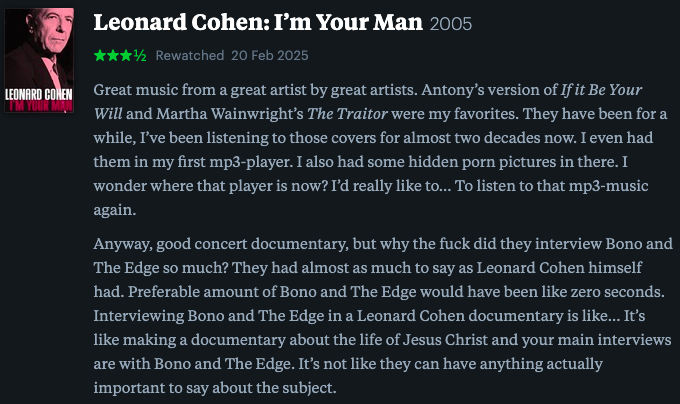Click the pink I'M YOUR MAN poster caption
The width and height of the screenshot is (680, 404).
[40, 105]
